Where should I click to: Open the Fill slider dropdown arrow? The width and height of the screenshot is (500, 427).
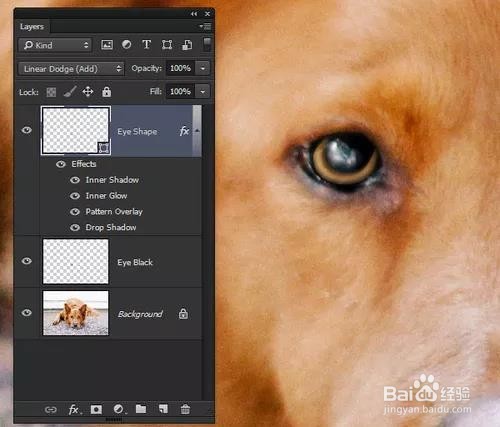203,91
